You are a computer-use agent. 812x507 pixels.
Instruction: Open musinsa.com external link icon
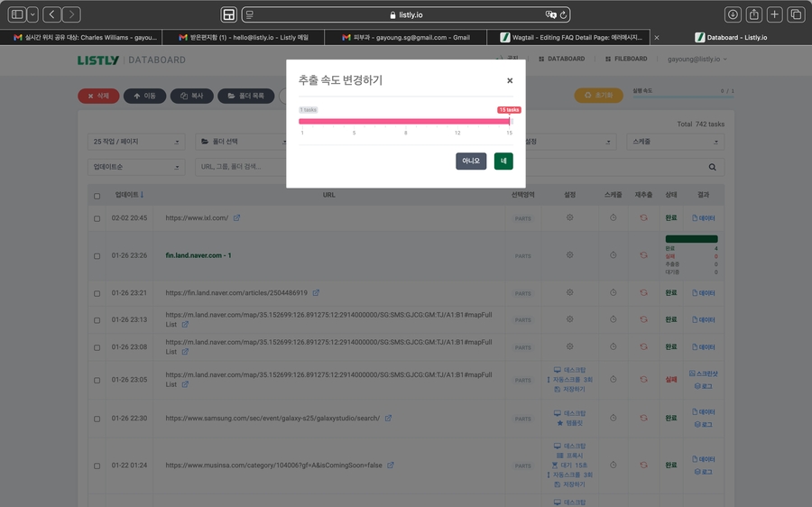pos(391,466)
